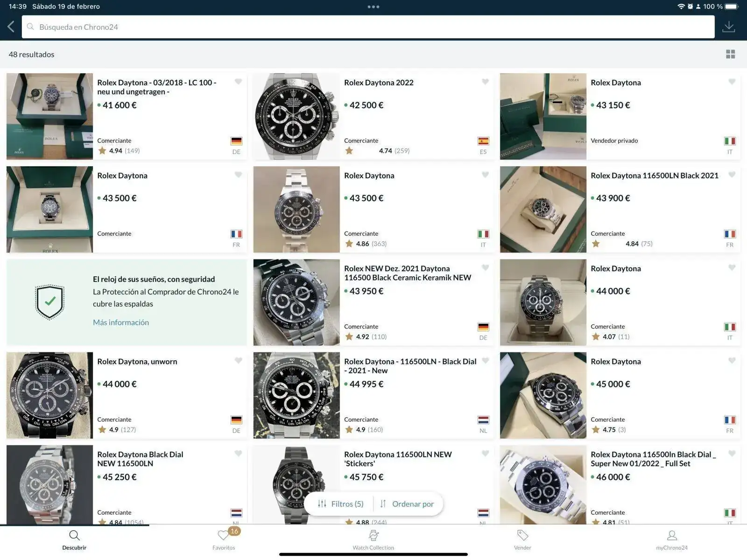Click the buyer protection shield icon
The height and width of the screenshot is (560, 747).
coord(50,302)
